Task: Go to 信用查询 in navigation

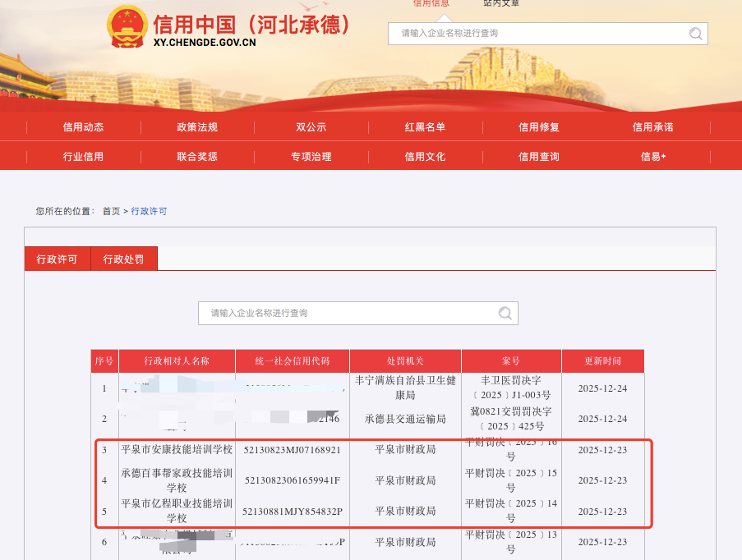Action: 539,157
